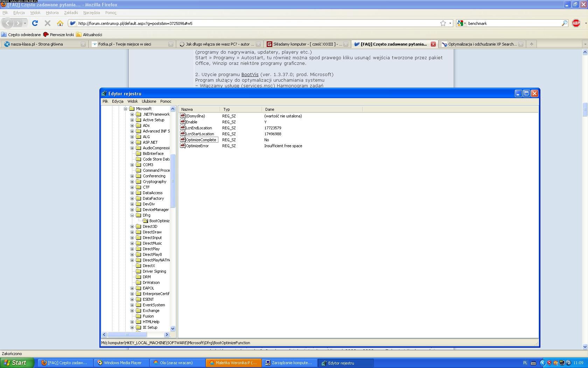Viewport: 588px width, 368px height.
Task: Click Start button on taskbar
Action: click(17, 363)
